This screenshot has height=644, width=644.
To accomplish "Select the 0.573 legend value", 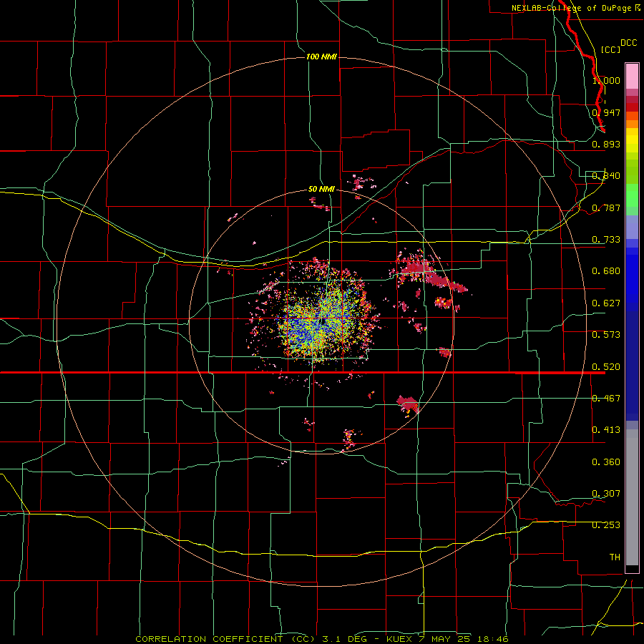I will click(x=606, y=335).
